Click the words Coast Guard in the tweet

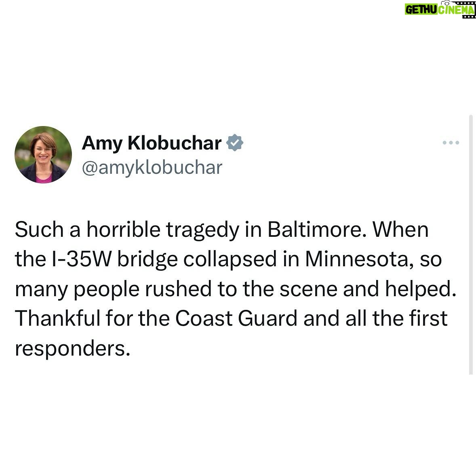[236, 318]
